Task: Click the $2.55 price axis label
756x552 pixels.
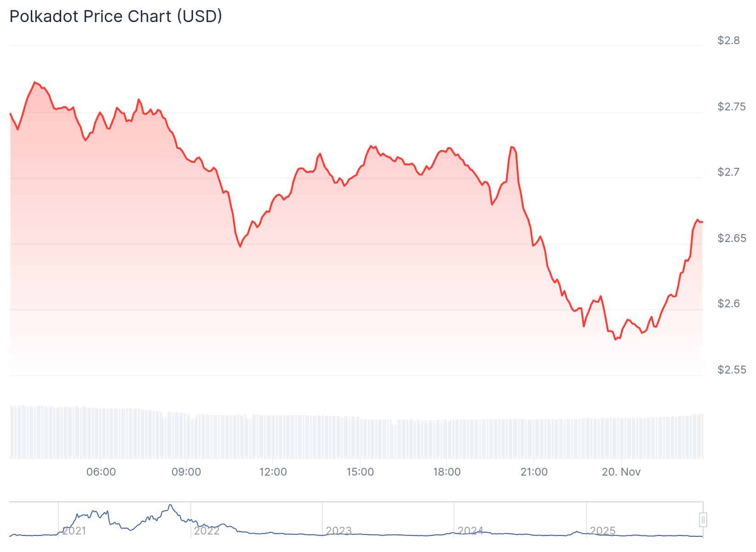Action: click(731, 370)
